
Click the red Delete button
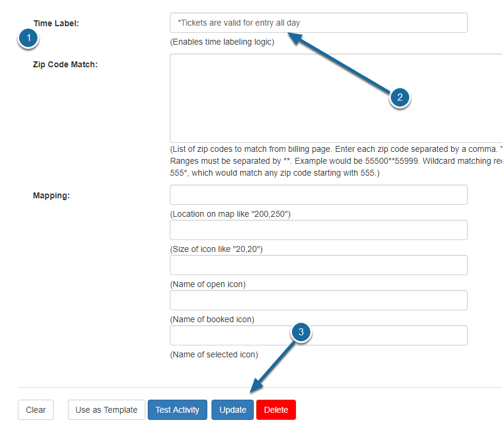276,410
